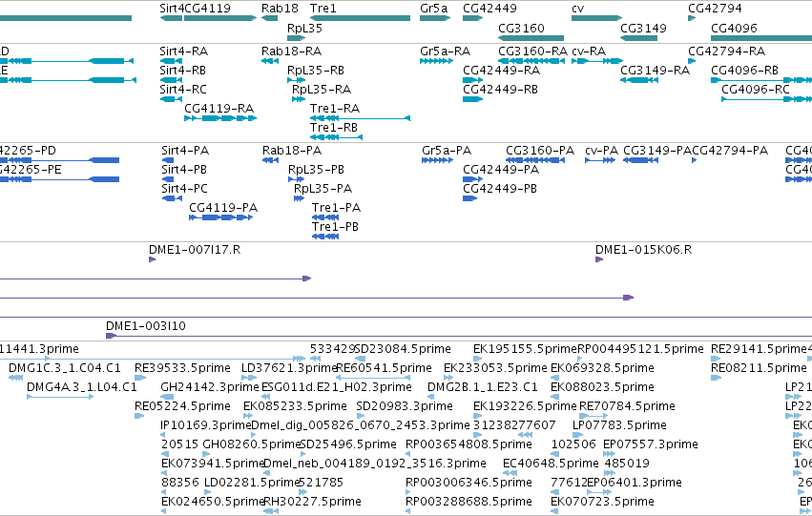
Task: Select protein CG42449-PB
Action: (469, 198)
